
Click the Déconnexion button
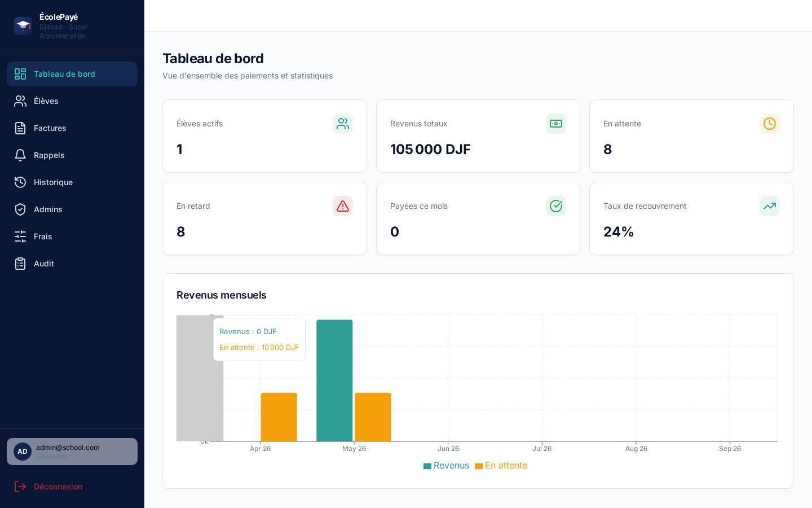[72, 487]
